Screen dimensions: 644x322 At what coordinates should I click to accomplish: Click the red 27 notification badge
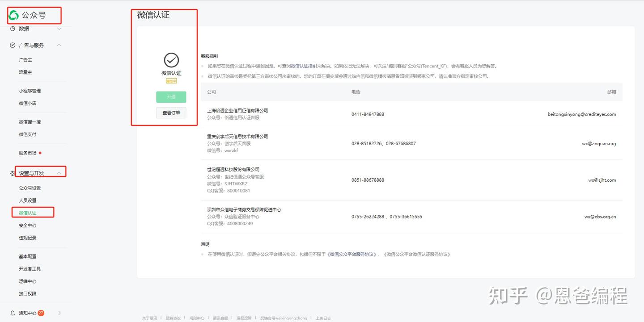coord(41,313)
